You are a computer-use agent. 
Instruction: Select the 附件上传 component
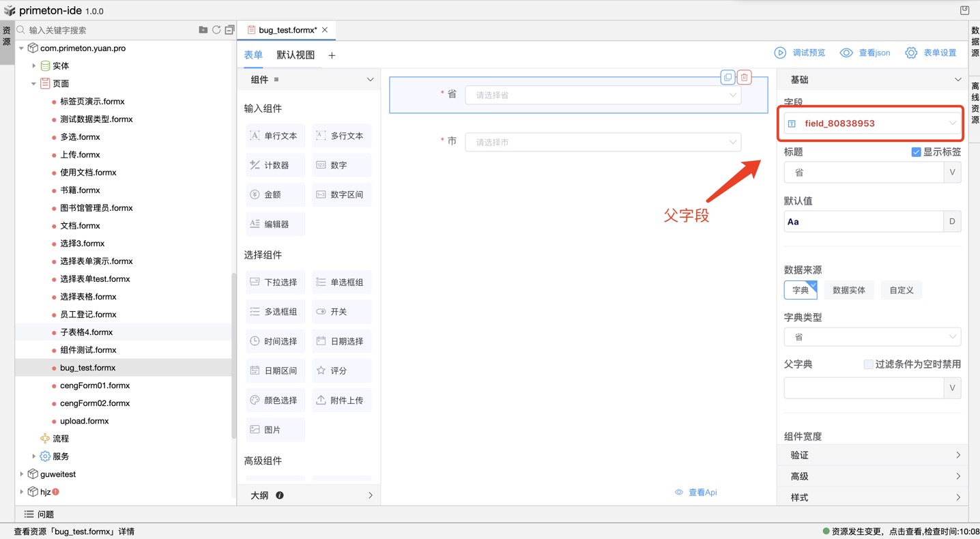tap(341, 399)
